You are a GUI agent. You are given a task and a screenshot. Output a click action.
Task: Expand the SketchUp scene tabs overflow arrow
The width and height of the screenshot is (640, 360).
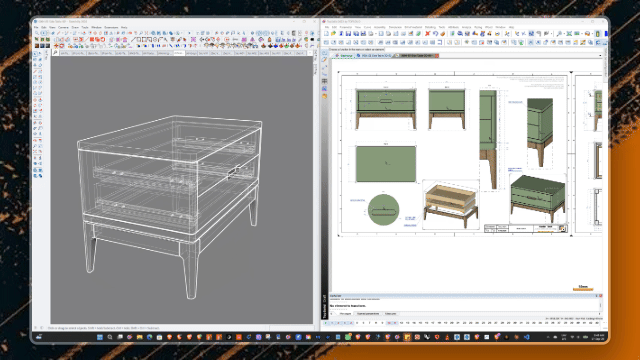click(310, 53)
